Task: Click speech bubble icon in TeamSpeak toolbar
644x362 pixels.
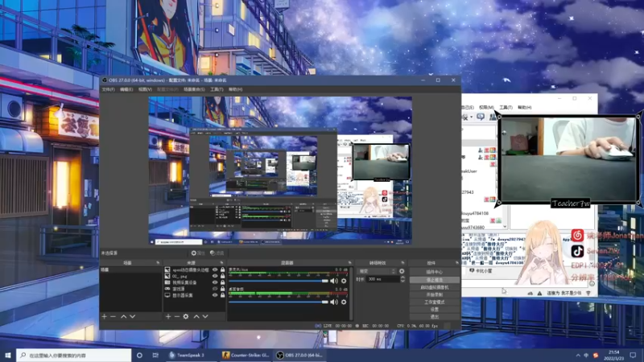Action: point(480,117)
